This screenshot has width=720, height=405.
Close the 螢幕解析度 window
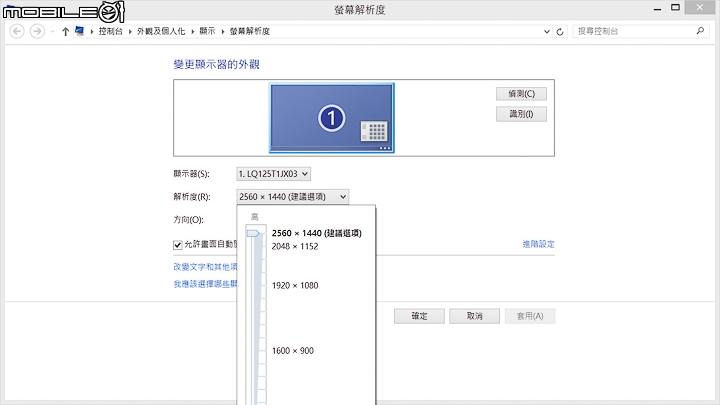pyautogui.click(x=699, y=7)
